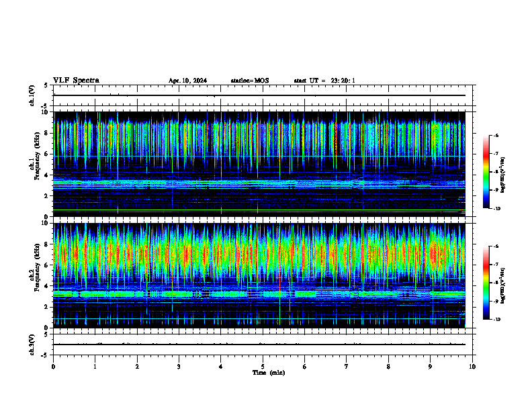The height and width of the screenshot is (411, 532).
Task: Click the Time (min) x-axis label
Action: [x=269, y=373]
